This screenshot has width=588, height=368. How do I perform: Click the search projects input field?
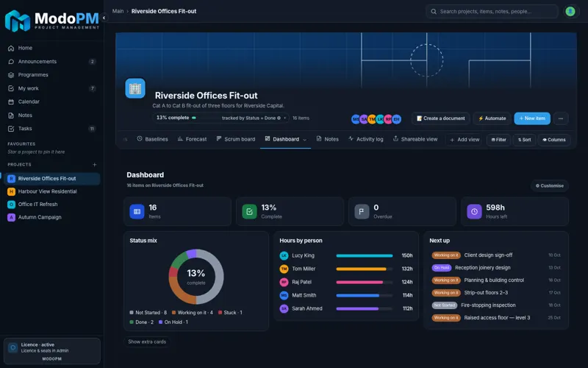[x=492, y=12]
